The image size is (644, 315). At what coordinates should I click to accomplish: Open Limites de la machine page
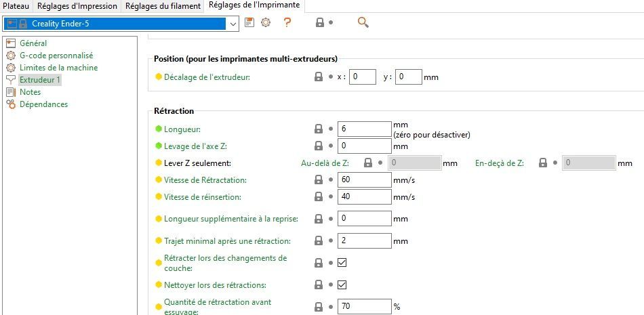[x=58, y=68]
